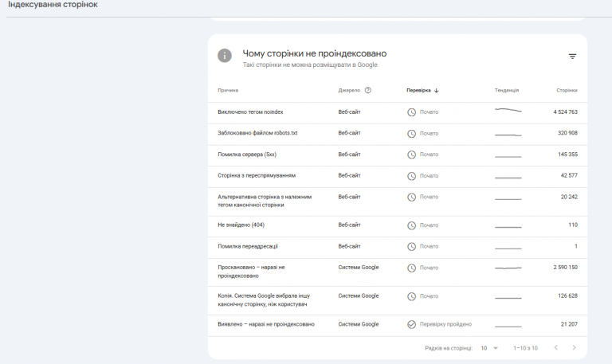Sort by Перевірка column arrow
612x364 pixels.
pyautogui.click(x=437, y=91)
